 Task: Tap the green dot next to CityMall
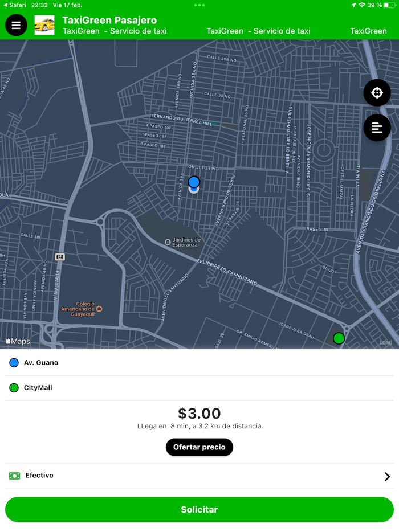(x=13, y=387)
